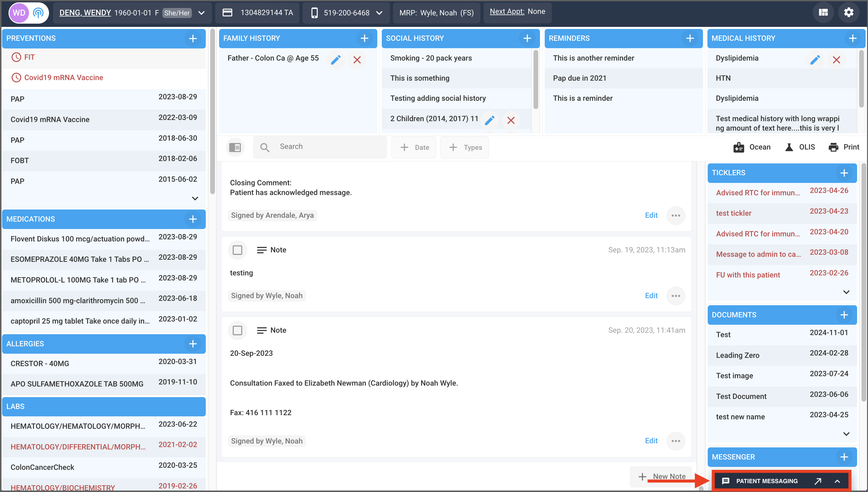Open Leading Zero document
The height and width of the screenshot is (492, 868).
tap(782, 355)
